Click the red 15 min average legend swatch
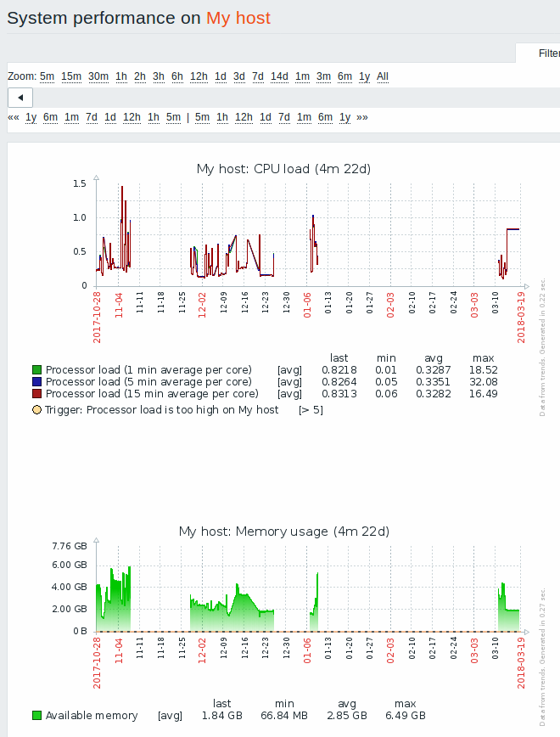 (36, 393)
